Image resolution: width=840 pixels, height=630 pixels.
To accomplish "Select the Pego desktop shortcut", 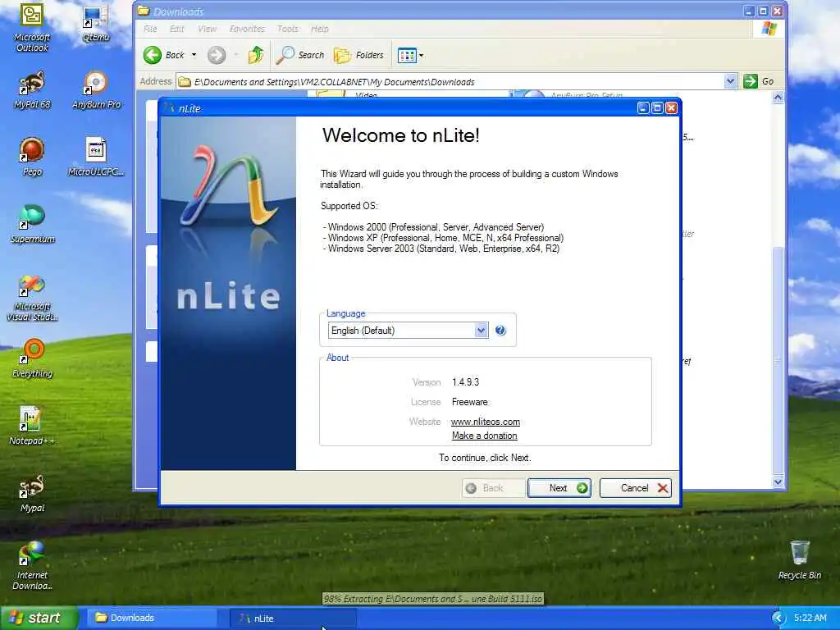I will click(x=32, y=157).
